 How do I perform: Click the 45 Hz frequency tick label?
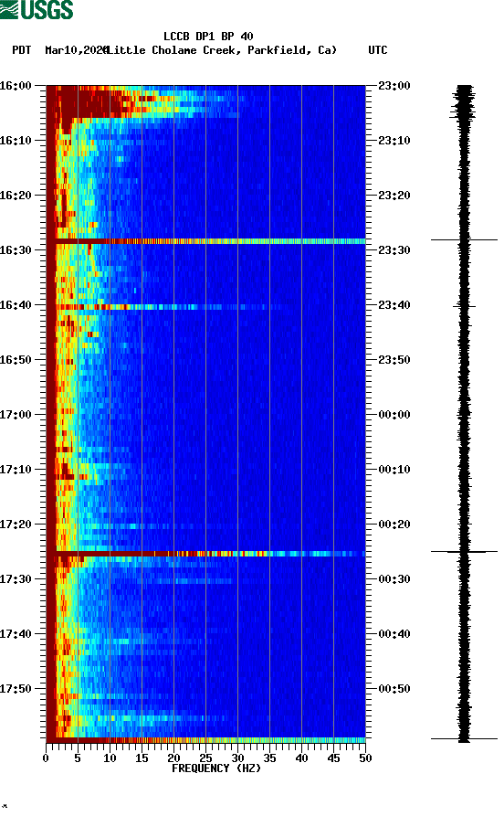click(x=333, y=758)
